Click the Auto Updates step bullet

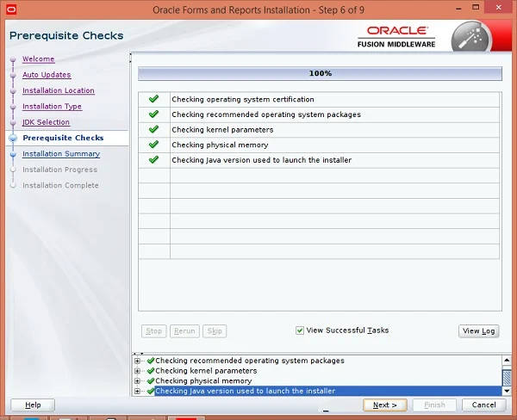13,75
